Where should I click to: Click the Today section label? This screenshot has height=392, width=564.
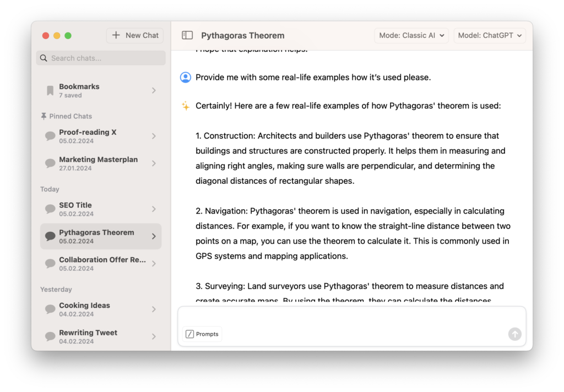(50, 189)
